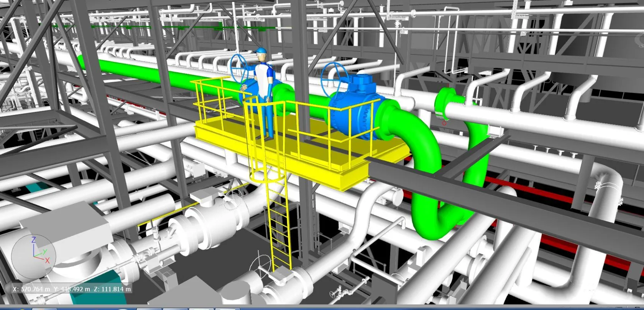The height and width of the screenshot is (310, 644).
Task: Select the yellow handrail at platform's left end
Action: pos(210,100)
